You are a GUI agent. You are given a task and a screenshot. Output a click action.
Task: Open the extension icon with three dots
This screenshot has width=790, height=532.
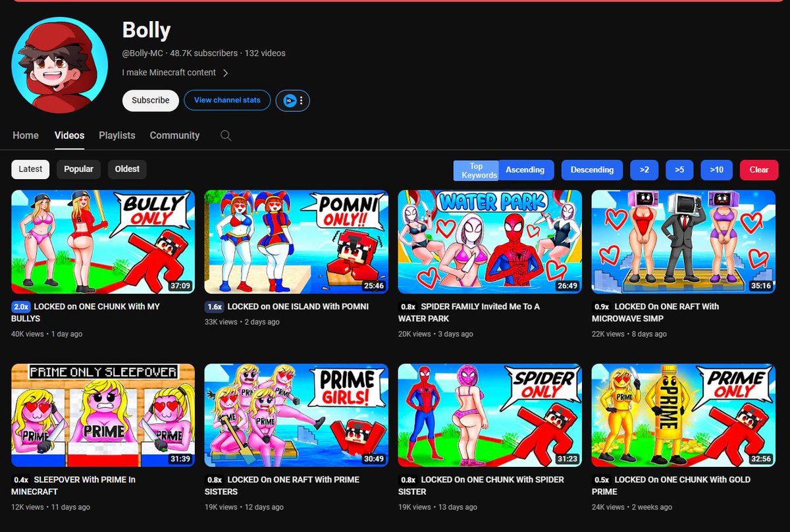[x=293, y=101]
